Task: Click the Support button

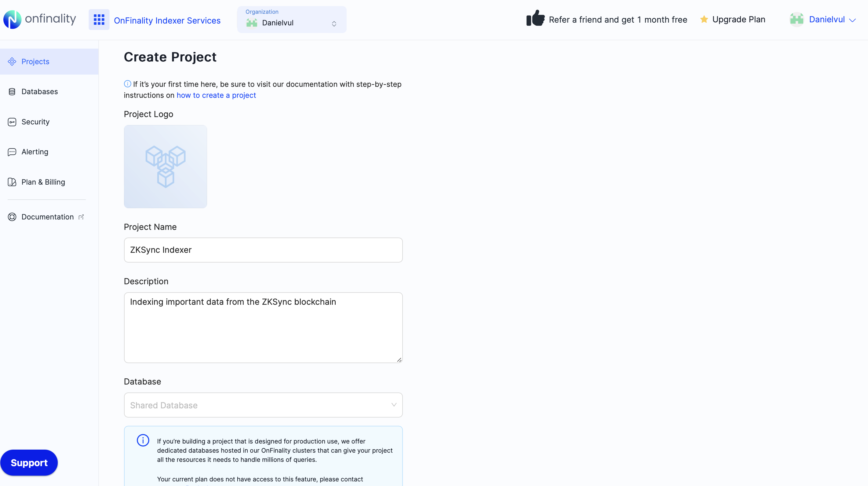Action: (29, 462)
